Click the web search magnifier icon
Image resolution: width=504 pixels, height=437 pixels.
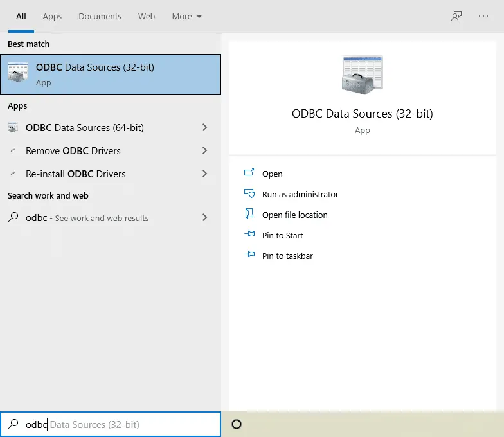[x=13, y=217]
